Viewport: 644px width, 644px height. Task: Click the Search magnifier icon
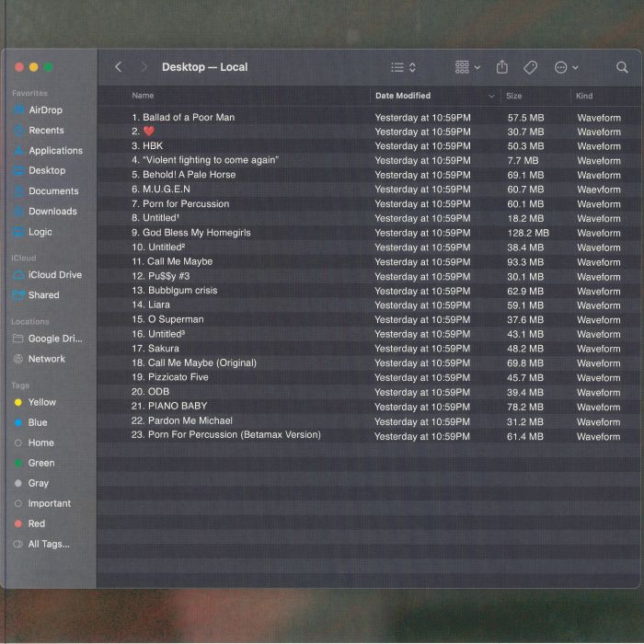click(x=622, y=67)
